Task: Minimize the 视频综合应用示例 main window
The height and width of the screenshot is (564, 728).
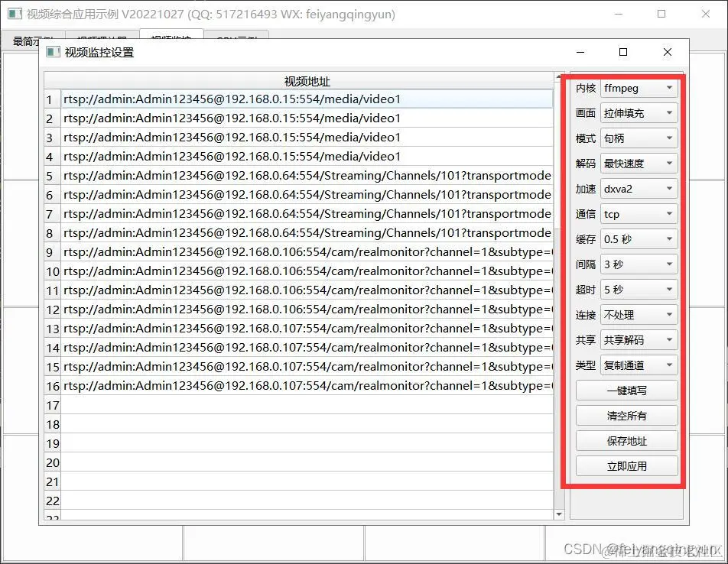Action: coord(619,14)
